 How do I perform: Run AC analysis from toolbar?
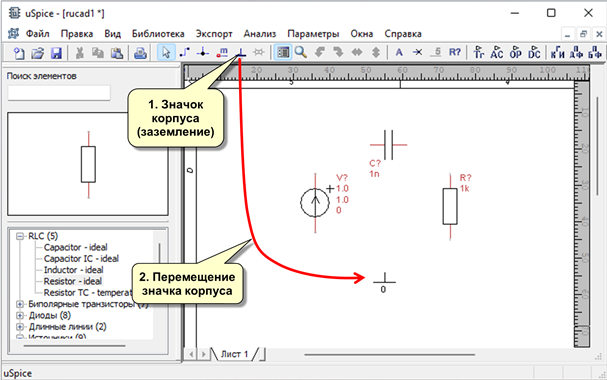(497, 52)
